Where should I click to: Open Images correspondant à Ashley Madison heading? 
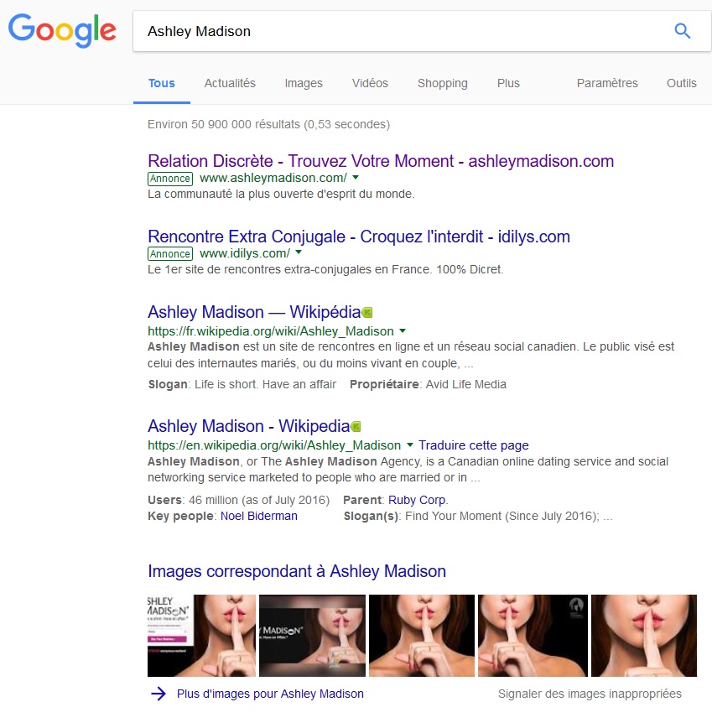[297, 571]
